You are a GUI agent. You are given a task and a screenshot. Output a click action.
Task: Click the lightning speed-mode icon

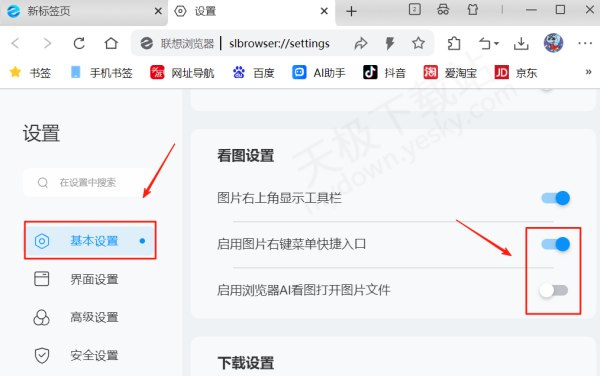(x=390, y=43)
